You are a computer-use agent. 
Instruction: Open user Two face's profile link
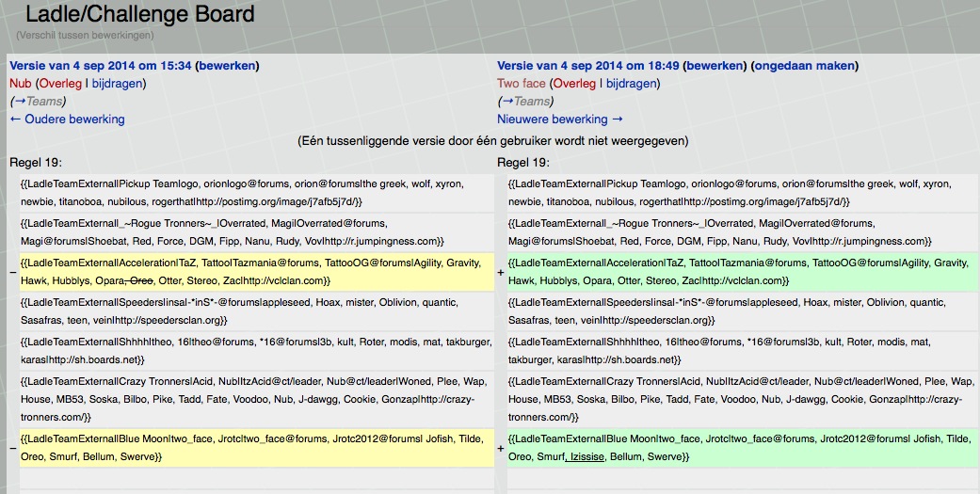[x=521, y=84]
